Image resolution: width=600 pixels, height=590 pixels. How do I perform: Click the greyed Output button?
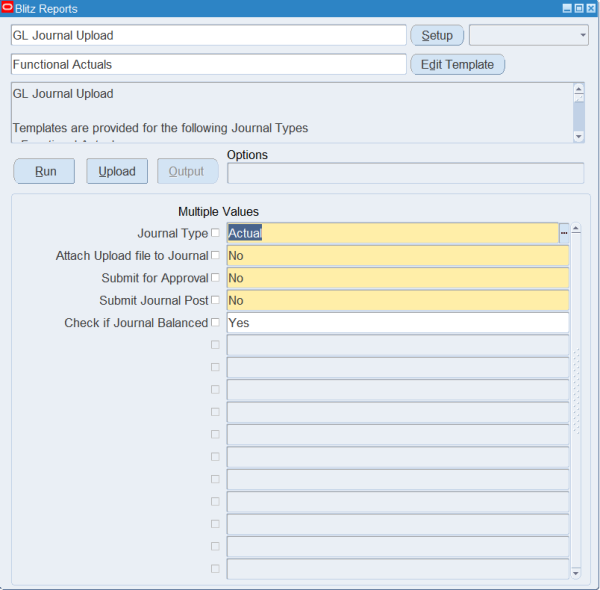click(188, 171)
